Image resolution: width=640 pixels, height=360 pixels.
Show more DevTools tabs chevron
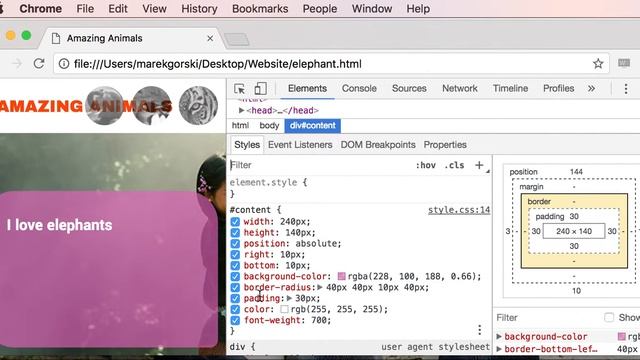coord(591,89)
